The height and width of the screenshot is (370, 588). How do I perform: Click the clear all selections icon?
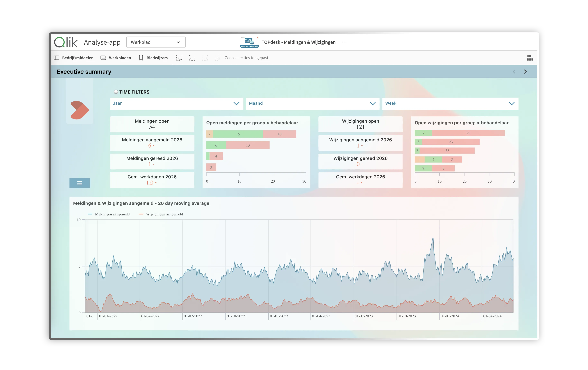(217, 58)
